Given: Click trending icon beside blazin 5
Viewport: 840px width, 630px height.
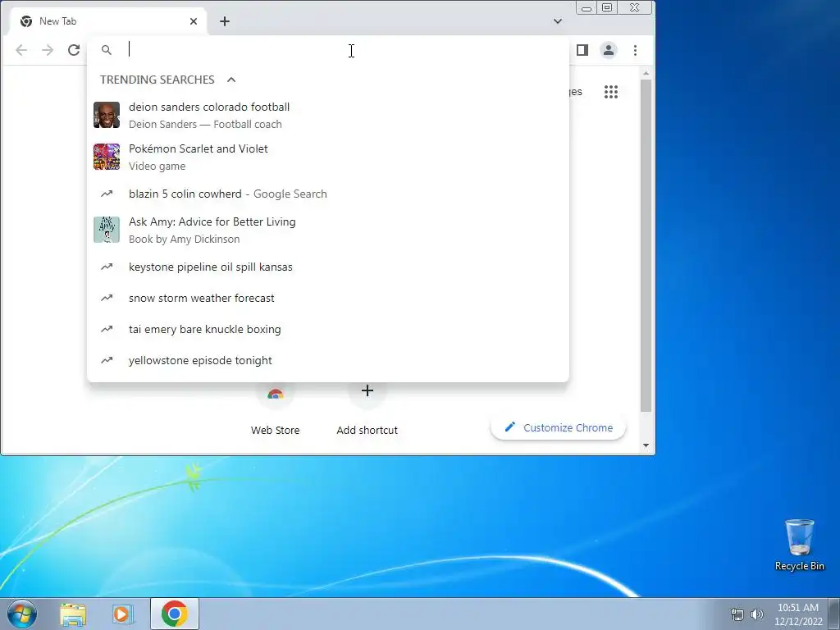Looking at the screenshot, I should pyautogui.click(x=107, y=194).
